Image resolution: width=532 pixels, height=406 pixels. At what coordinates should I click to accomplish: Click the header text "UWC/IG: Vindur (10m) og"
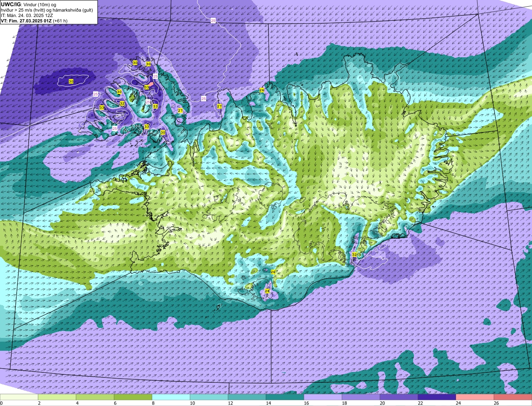(29, 4)
